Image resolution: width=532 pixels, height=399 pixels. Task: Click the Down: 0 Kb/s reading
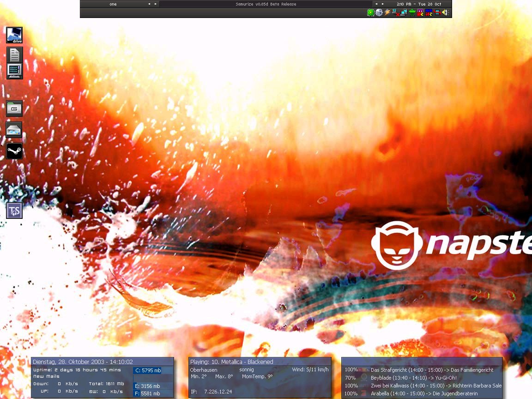click(55, 384)
